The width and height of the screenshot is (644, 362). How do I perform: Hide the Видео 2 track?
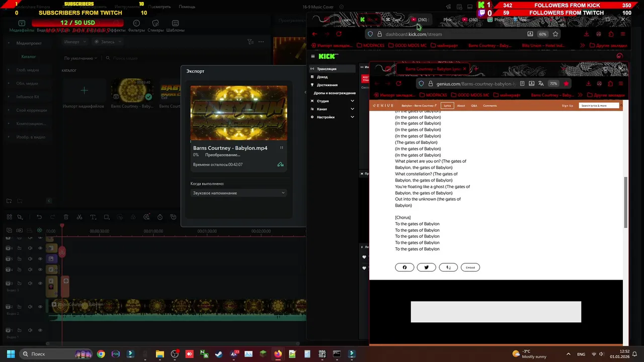click(40, 307)
